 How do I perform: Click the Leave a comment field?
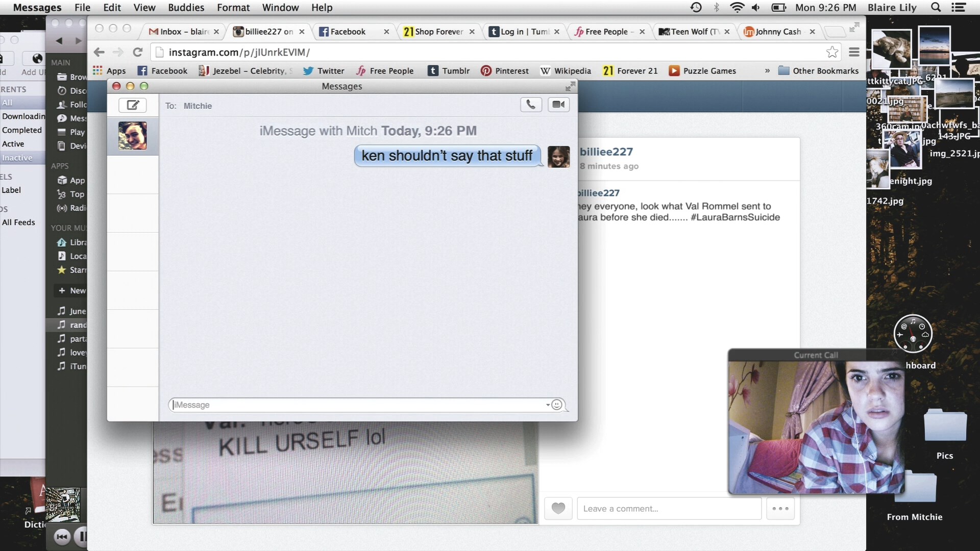[669, 508]
